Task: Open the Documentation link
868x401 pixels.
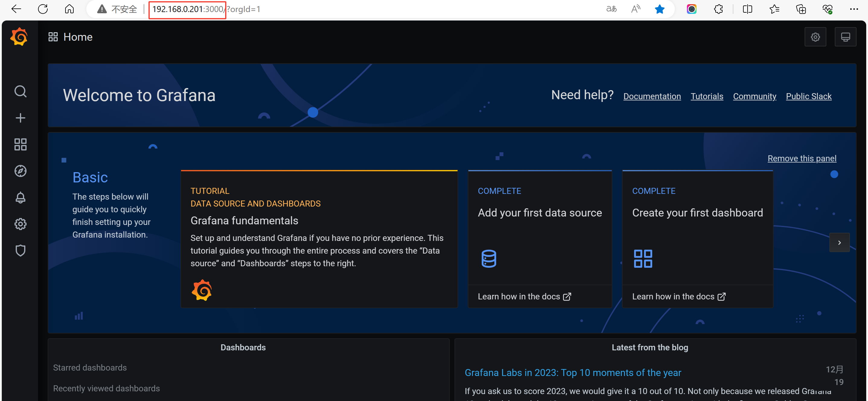Action: pos(652,96)
